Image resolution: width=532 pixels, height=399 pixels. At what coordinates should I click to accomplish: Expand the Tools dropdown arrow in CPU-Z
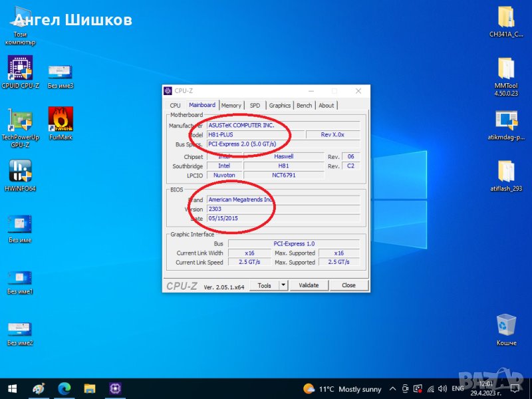click(283, 285)
